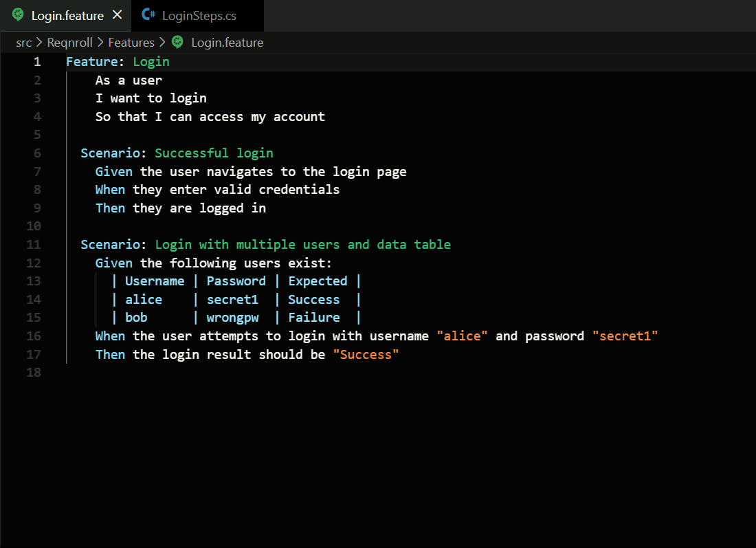
Task: Click the wrongpw value in bob's row
Action: (x=232, y=318)
